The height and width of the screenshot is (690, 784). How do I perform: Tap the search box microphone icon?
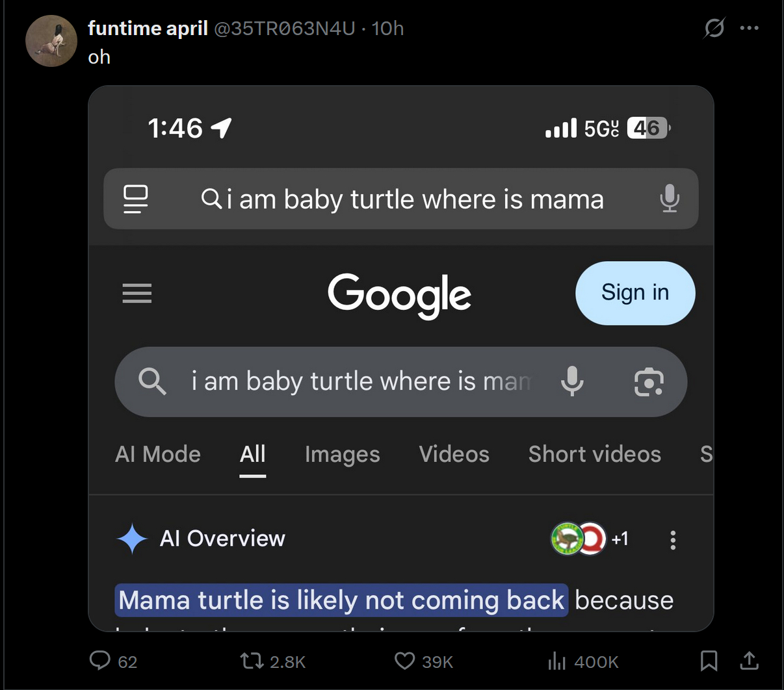tap(572, 381)
